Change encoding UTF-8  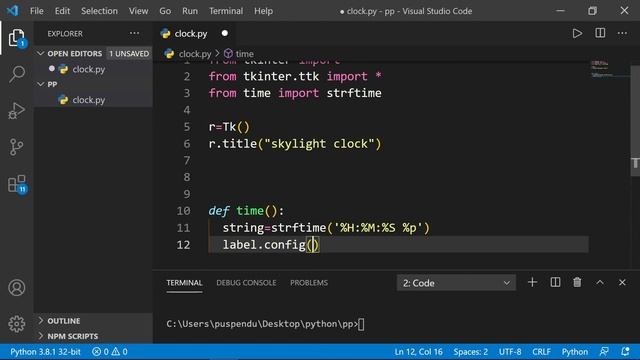(510, 351)
